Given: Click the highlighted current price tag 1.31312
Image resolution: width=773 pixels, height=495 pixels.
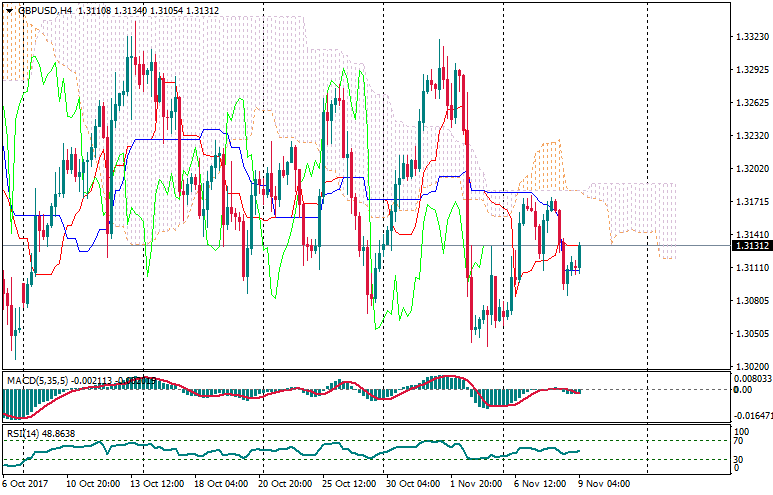Looking at the screenshot, I should tap(750, 245).
